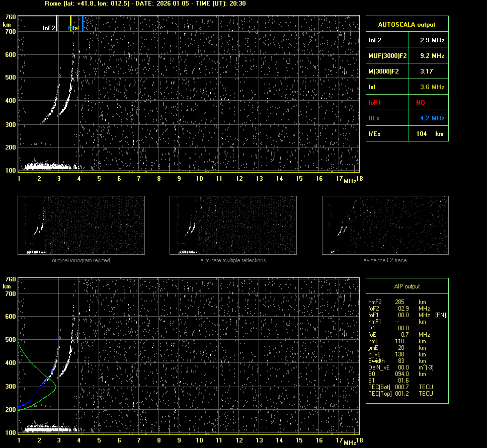Click the white foF2 marker in top ionogram
The width and height of the screenshot is (487, 448).
click(56, 24)
